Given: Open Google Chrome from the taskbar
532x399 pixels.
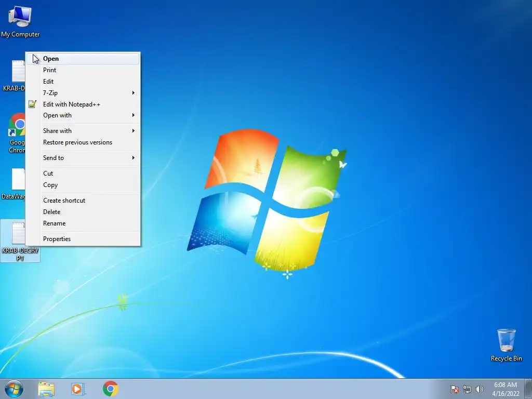Looking at the screenshot, I should pos(111,389).
